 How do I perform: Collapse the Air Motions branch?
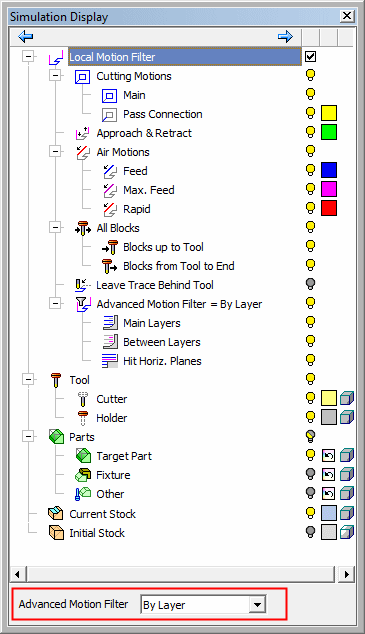click(55, 152)
